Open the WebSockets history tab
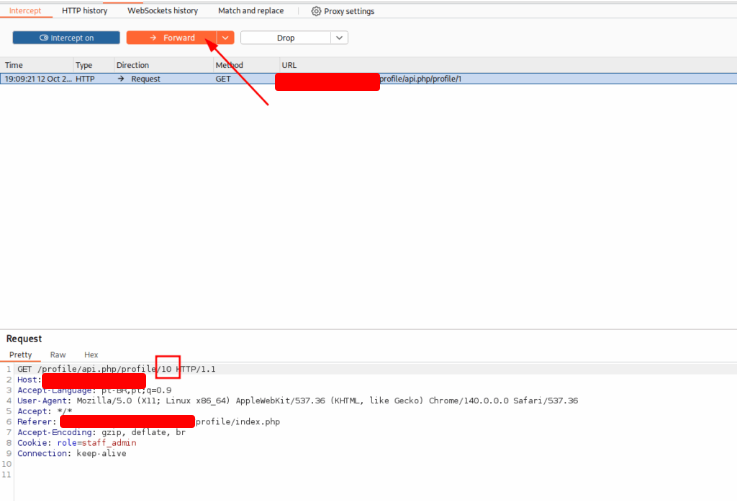This screenshot has width=738, height=501. coord(162,11)
